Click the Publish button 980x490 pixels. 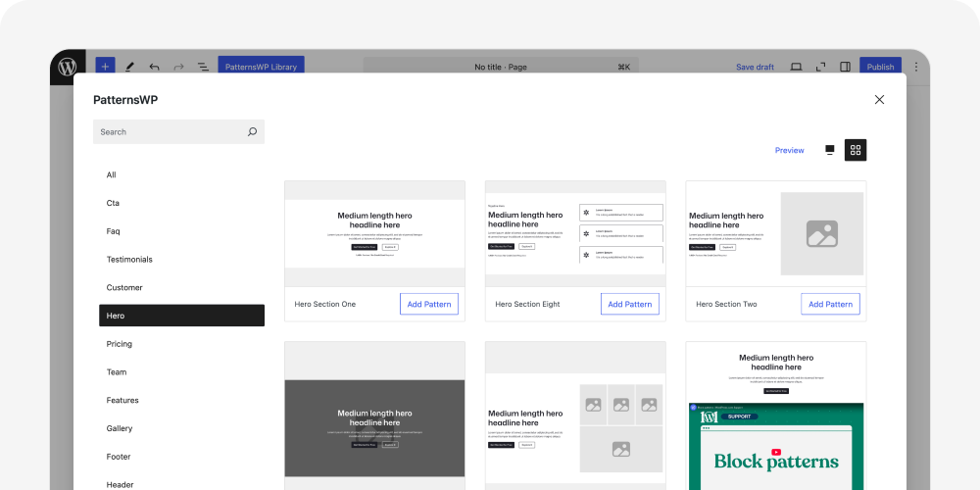880,67
